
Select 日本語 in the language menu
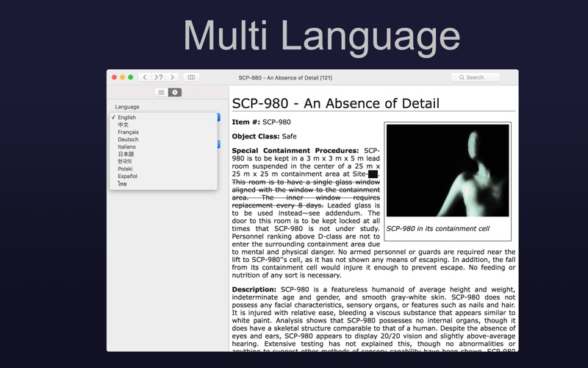(x=163, y=154)
